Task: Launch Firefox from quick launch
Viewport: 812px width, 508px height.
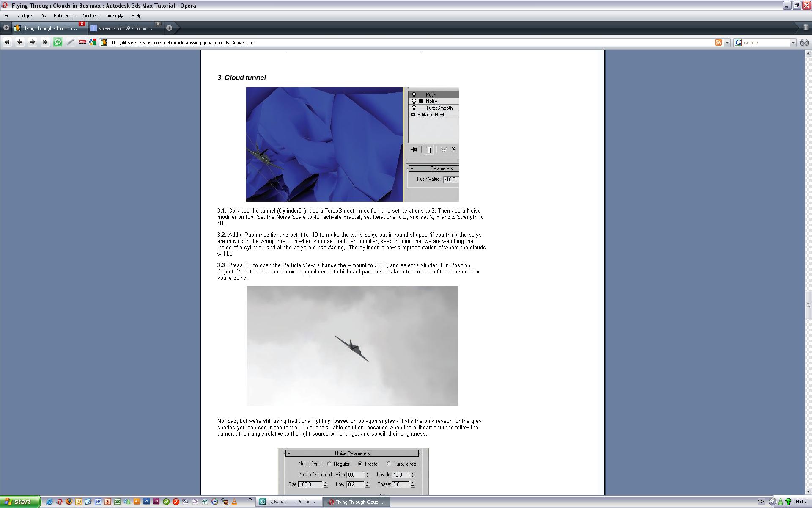Action: point(69,502)
